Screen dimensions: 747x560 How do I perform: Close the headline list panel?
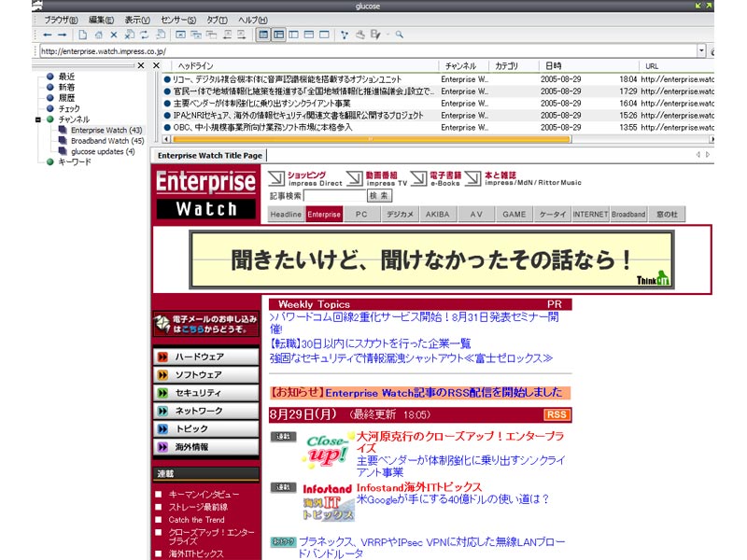156,65
